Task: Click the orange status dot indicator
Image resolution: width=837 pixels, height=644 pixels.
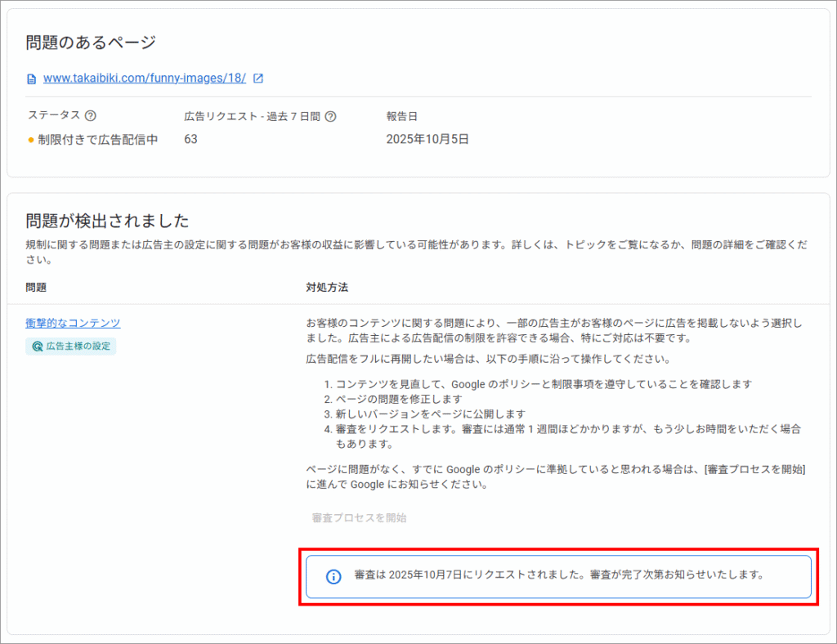Action: point(31,140)
